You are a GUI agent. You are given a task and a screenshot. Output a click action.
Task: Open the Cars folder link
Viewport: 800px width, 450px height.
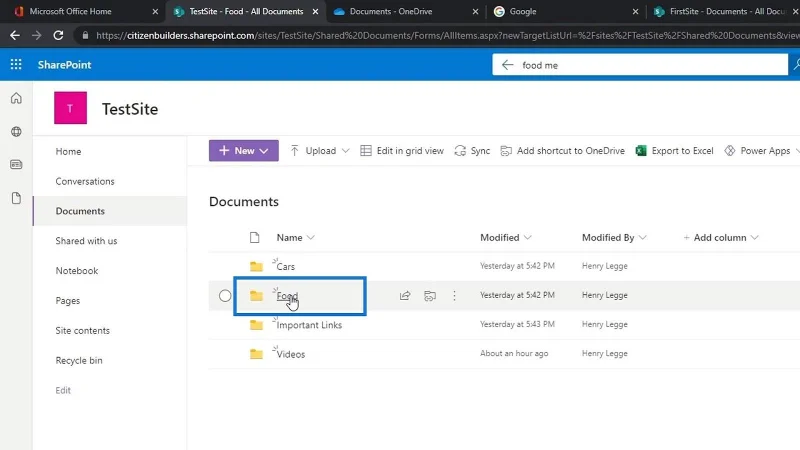click(286, 266)
